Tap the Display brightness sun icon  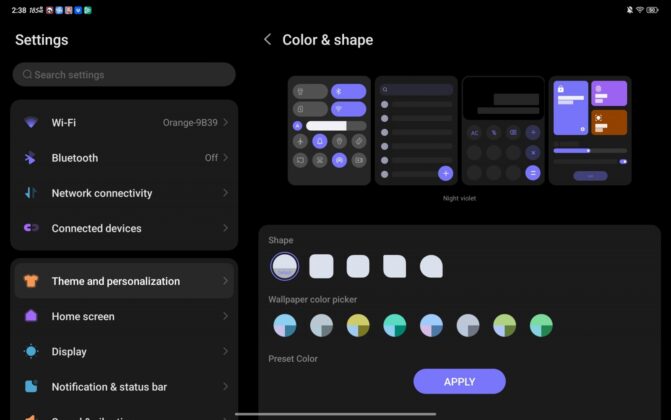click(x=31, y=351)
